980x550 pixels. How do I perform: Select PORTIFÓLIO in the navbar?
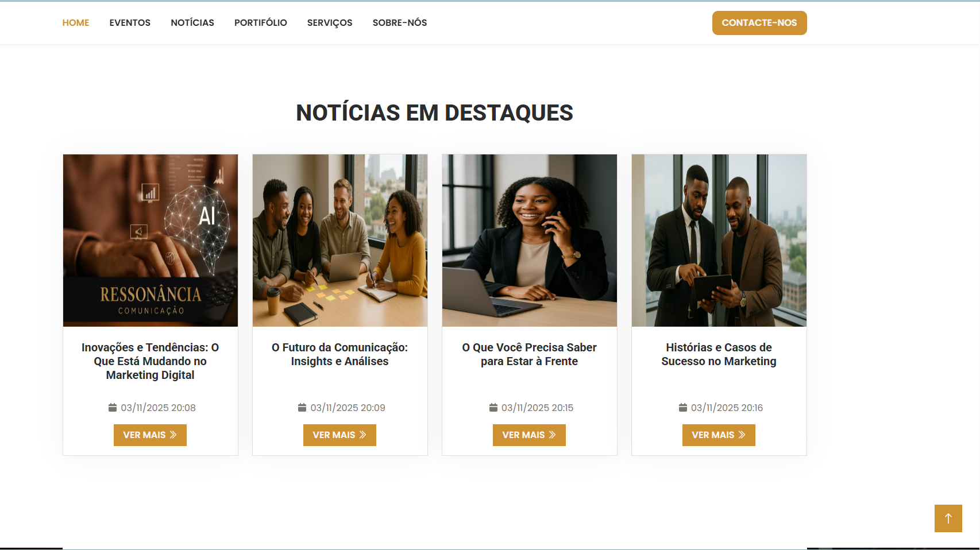261,23
